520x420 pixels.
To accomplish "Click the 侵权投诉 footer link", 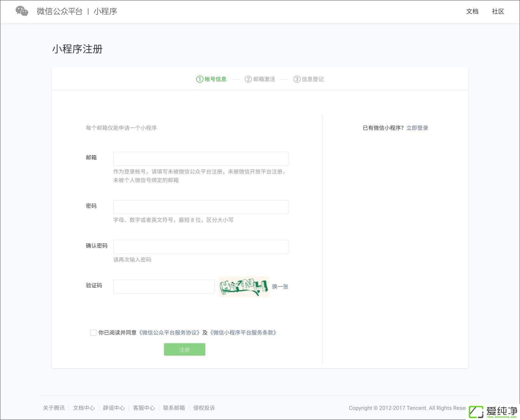I will (x=204, y=408).
